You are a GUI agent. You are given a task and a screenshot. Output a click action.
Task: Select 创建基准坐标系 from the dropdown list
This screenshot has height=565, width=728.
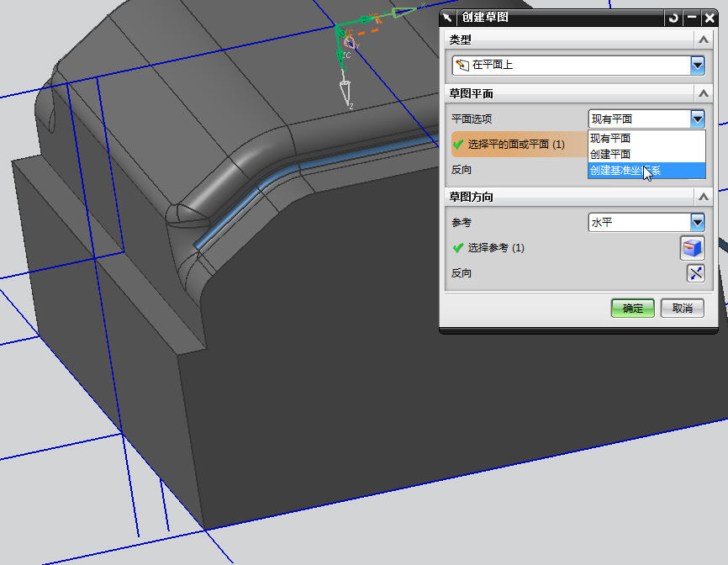pos(646,171)
